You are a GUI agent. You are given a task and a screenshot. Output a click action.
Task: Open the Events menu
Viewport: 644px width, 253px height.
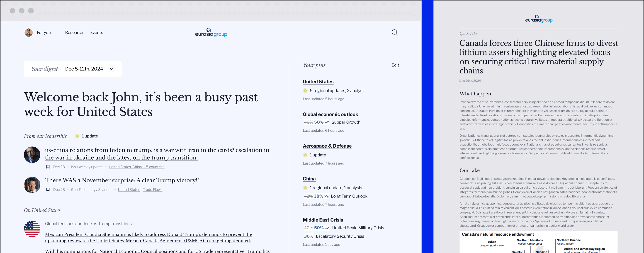97,32
